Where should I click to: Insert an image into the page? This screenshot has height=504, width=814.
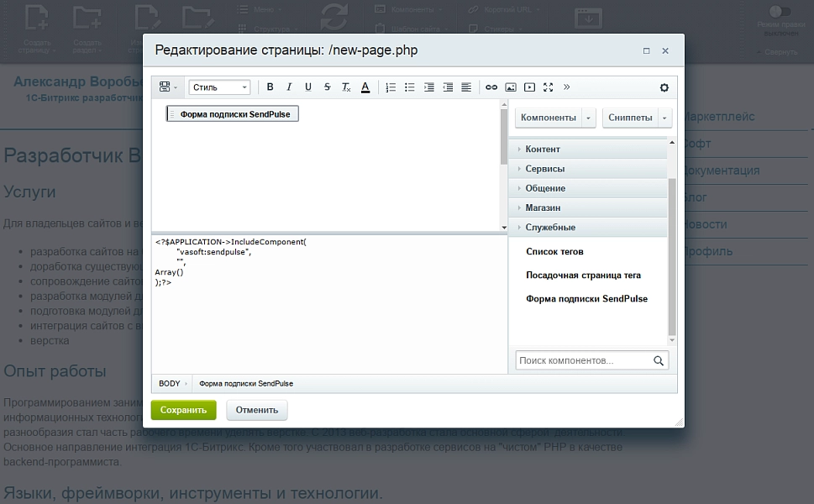pos(511,87)
